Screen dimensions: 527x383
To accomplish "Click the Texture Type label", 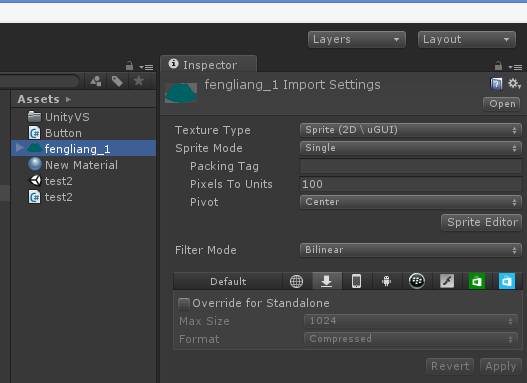I will [213, 130].
